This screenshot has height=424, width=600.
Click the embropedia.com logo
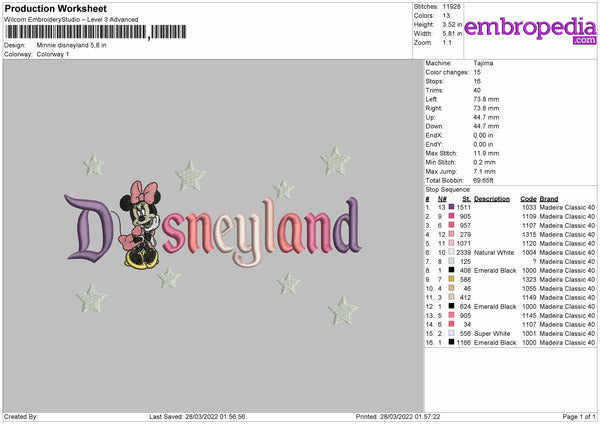[530, 30]
